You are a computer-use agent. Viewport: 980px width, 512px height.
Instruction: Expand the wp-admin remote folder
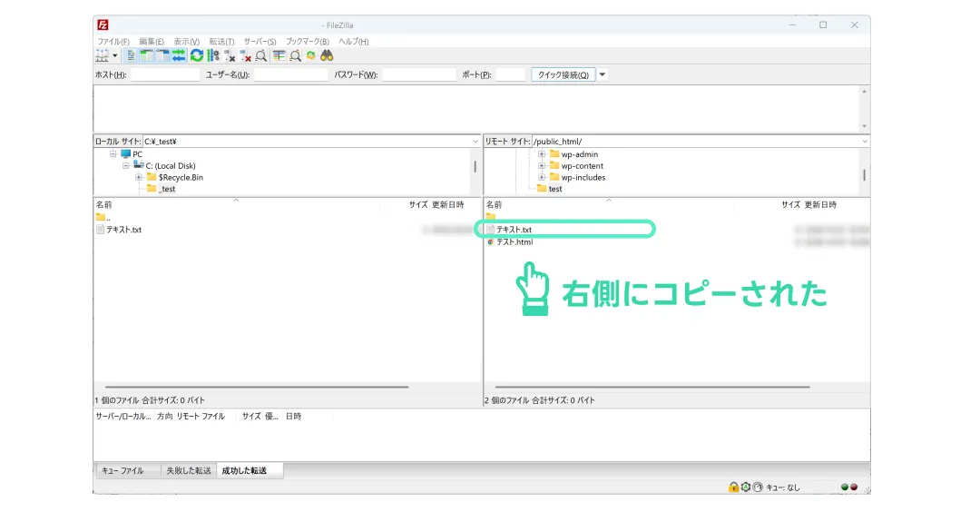coord(542,154)
